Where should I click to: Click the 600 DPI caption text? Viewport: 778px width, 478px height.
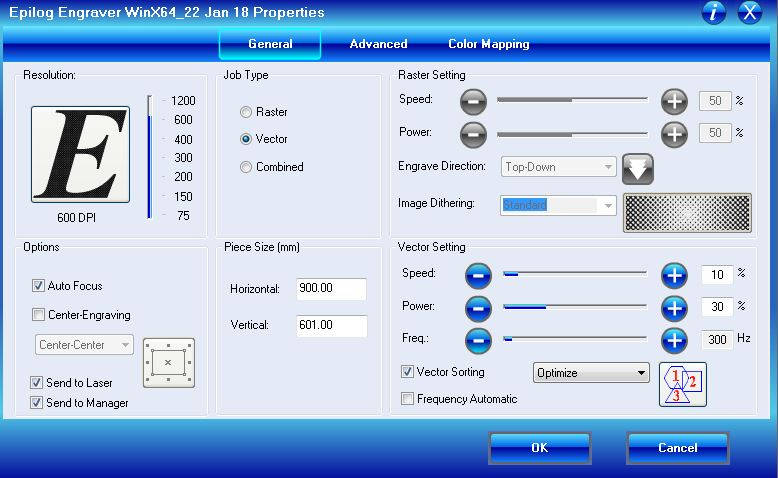[76, 217]
